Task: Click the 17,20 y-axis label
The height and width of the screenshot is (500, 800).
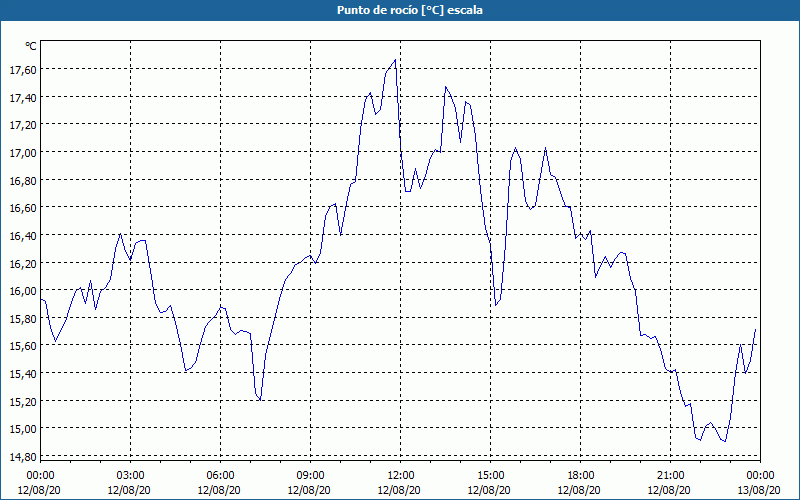Action: [23, 124]
